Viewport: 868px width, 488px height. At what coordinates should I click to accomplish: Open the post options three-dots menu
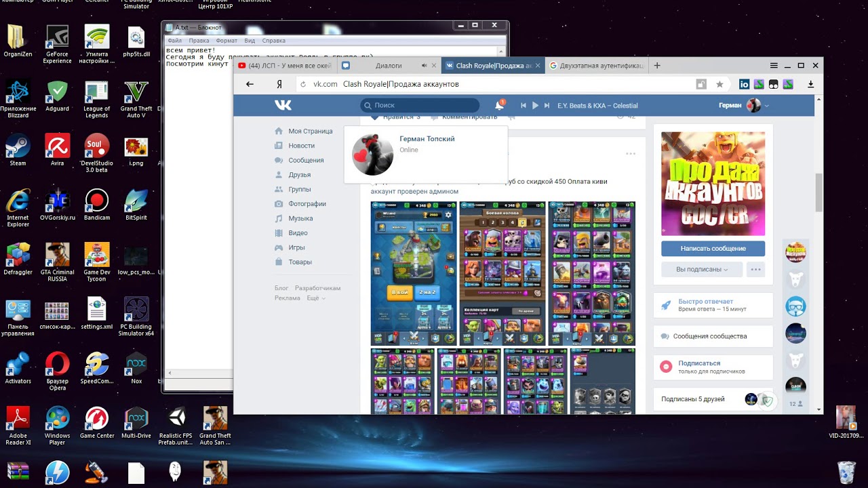631,154
